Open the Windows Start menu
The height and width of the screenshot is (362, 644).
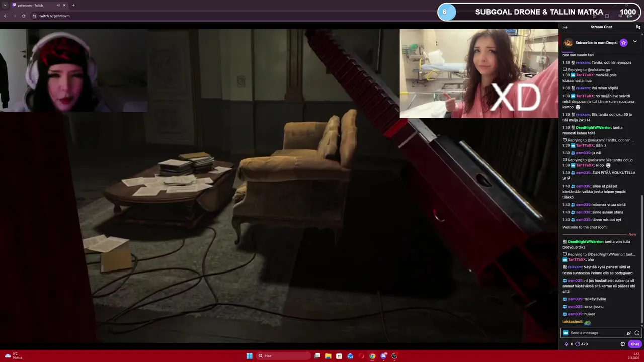[249, 356]
